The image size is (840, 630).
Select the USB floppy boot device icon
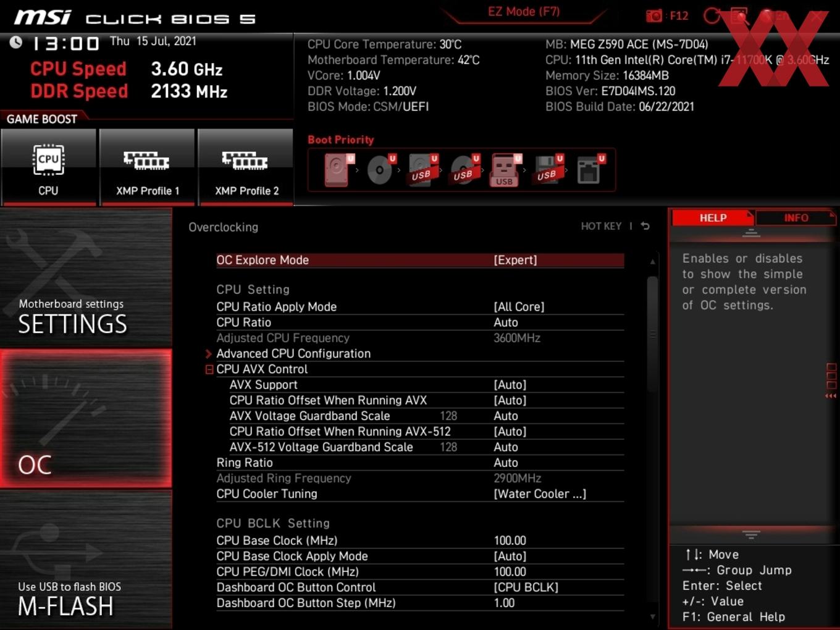547,170
